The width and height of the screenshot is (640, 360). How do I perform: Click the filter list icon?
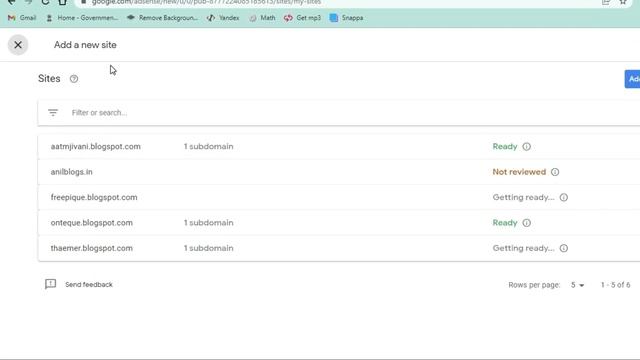point(53,113)
